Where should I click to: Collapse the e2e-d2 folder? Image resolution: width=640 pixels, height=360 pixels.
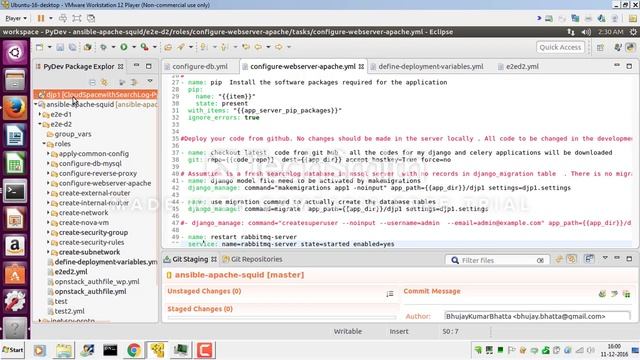[x=40, y=124]
